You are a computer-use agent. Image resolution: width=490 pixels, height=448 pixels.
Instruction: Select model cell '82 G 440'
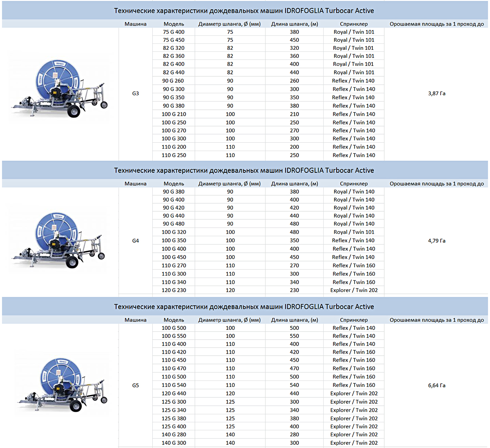(x=174, y=72)
